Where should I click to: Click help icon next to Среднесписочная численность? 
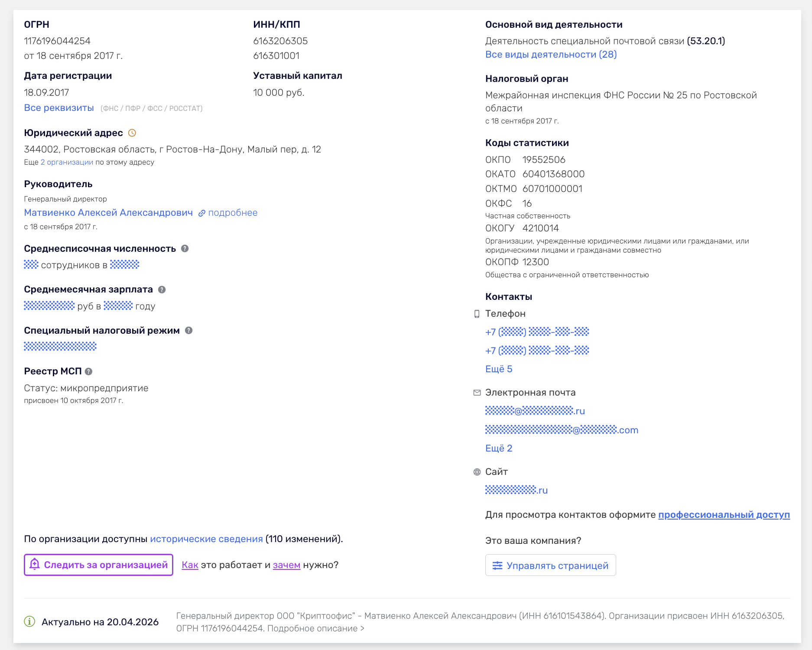point(185,249)
